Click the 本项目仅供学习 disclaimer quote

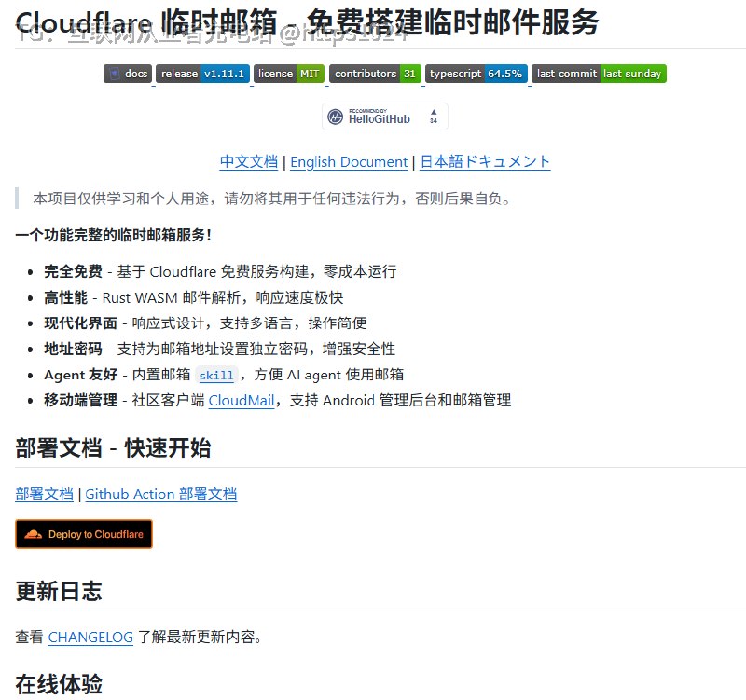271,199
